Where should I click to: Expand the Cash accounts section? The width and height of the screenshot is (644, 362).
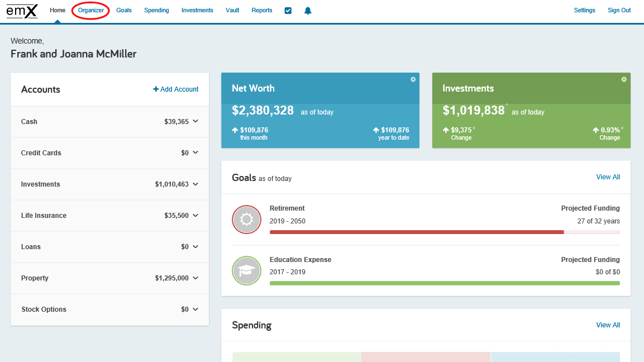click(194, 122)
